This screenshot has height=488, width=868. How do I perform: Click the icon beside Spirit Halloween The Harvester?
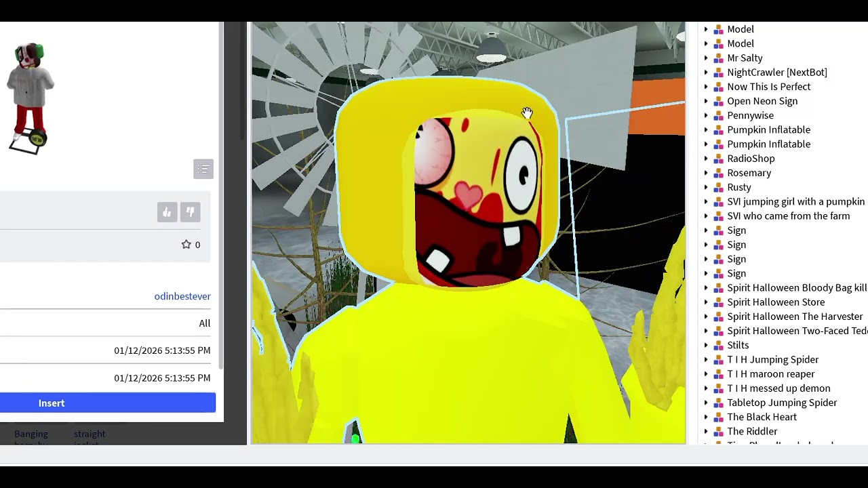point(718,317)
